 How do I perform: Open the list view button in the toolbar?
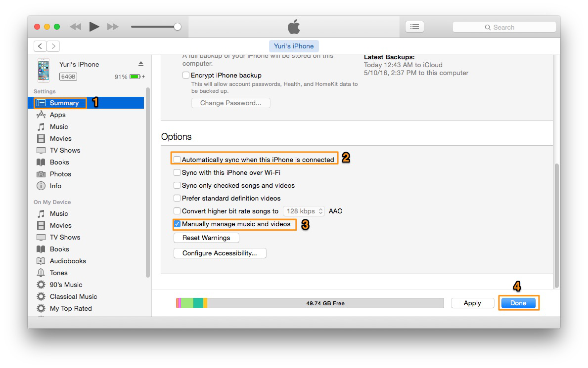tap(414, 27)
